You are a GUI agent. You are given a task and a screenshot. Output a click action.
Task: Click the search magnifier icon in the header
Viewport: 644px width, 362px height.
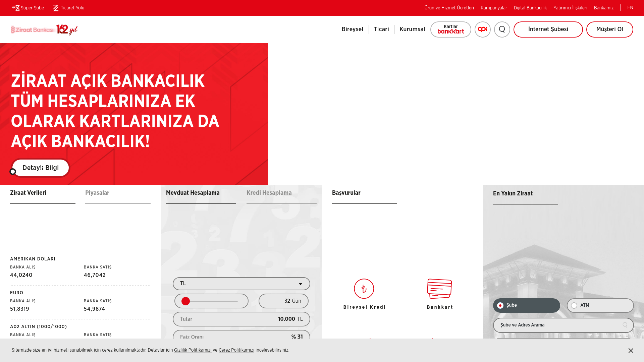pos(502,29)
